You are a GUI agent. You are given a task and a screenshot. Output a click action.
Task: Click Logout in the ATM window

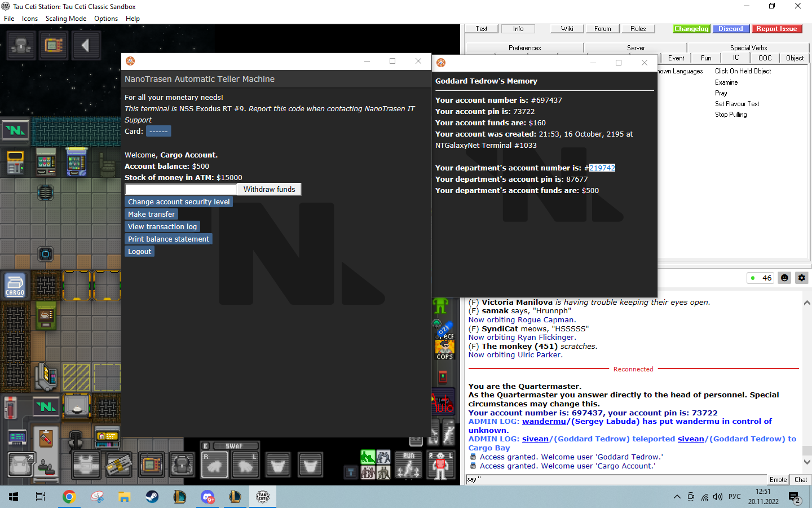pyautogui.click(x=139, y=251)
